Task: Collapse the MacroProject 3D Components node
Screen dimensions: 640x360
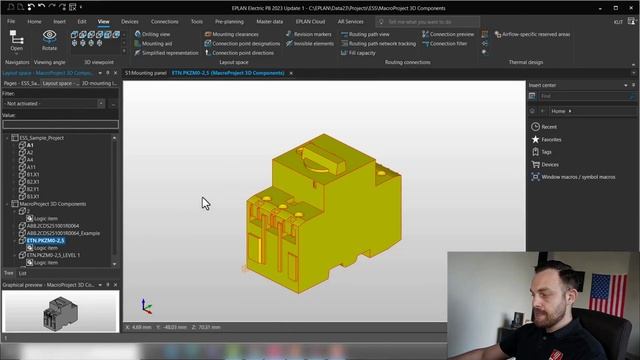Action: click(x=7, y=204)
